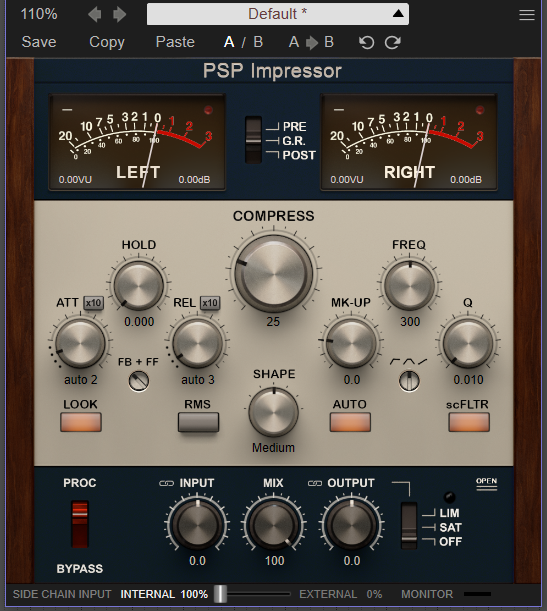Go to the previous preset with the left arrow
This screenshot has width=547, height=611.
pyautogui.click(x=95, y=15)
